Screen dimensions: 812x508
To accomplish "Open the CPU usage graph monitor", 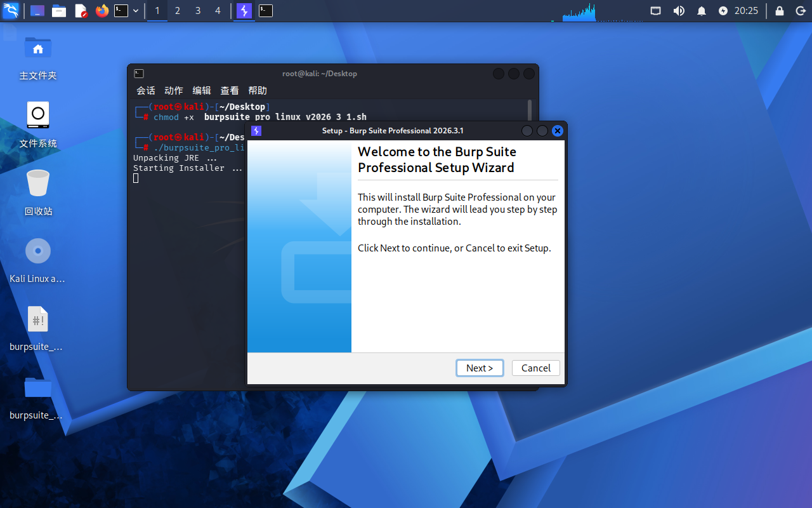I will click(x=579, y=12).
